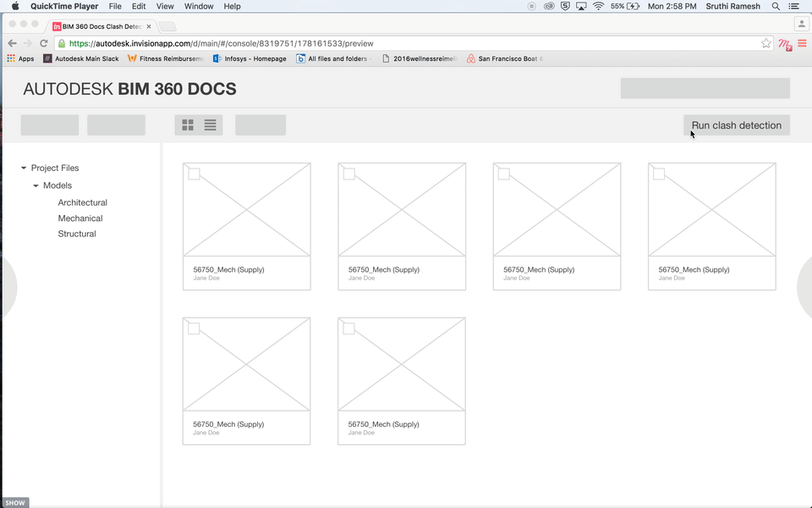Check first top-row 56750_Mech card checkbox
Screen dimensions: 812x508
click(x=195, y=174)
